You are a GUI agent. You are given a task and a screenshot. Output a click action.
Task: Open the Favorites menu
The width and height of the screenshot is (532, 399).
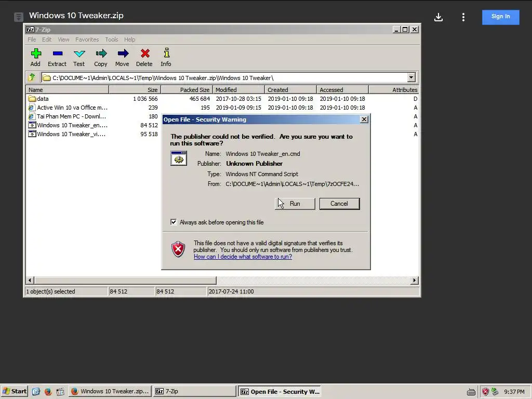pyautogui.click(x=87, y=39)
